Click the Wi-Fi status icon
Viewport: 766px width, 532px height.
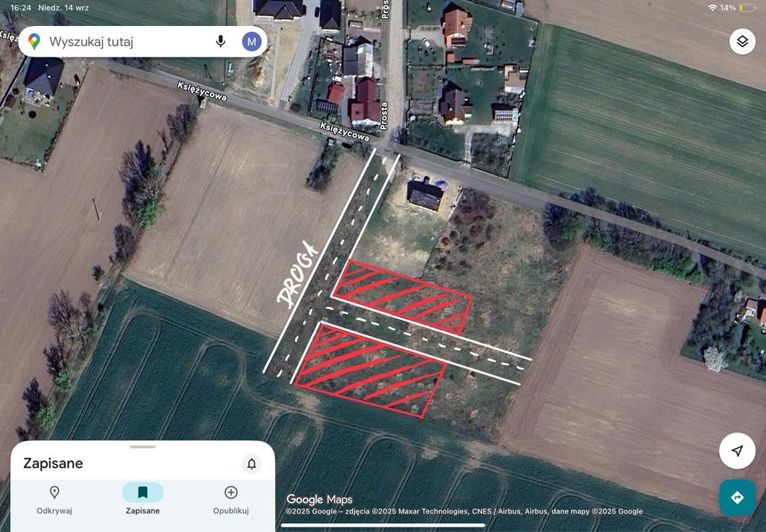[712, 8]
